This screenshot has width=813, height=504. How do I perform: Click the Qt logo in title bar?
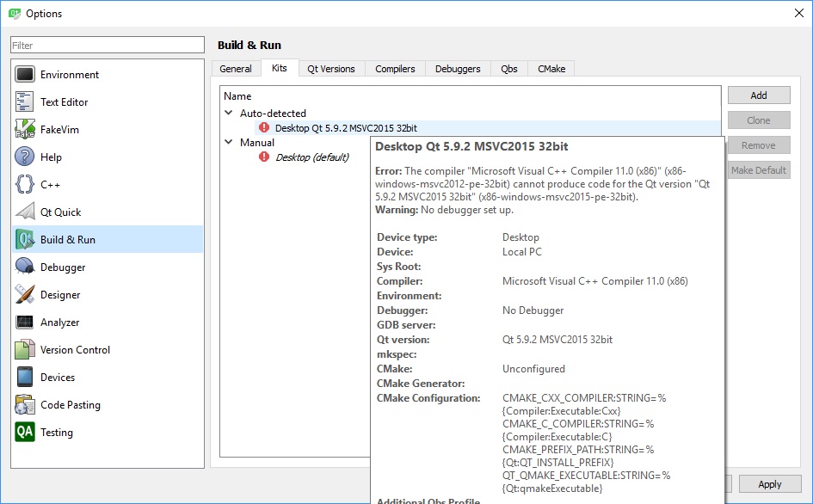(x=14, y=14)
